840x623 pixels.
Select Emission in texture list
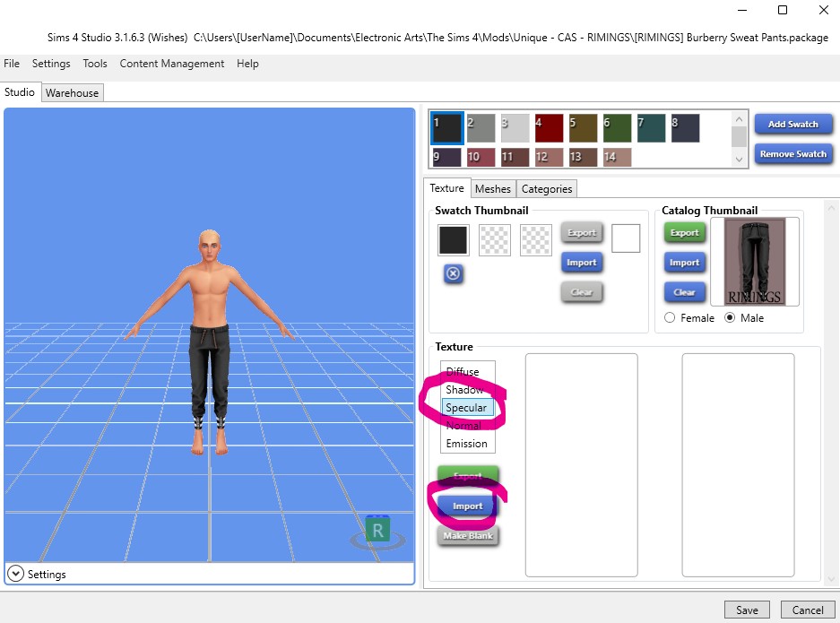tap(468, 444)
